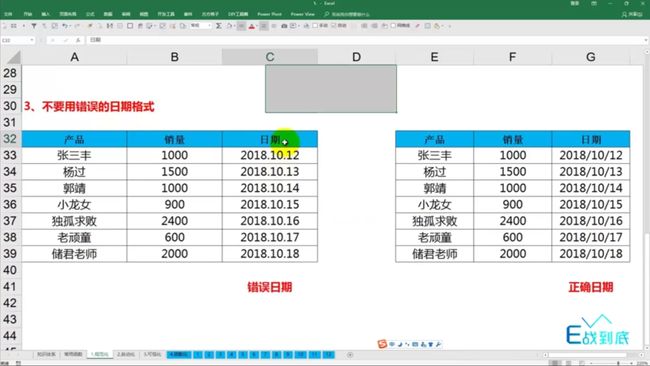The image size is (650, 366).
Task: Click right table 日期 header cell
Action: pyautogui.click(x=591, y=139)
